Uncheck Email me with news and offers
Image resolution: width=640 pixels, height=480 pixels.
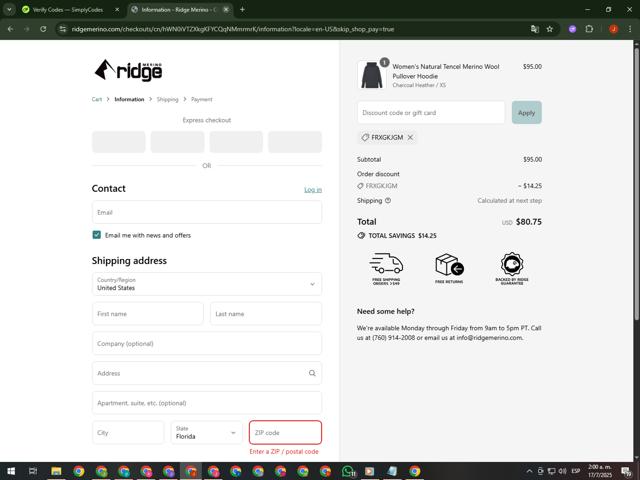point(97,235)
